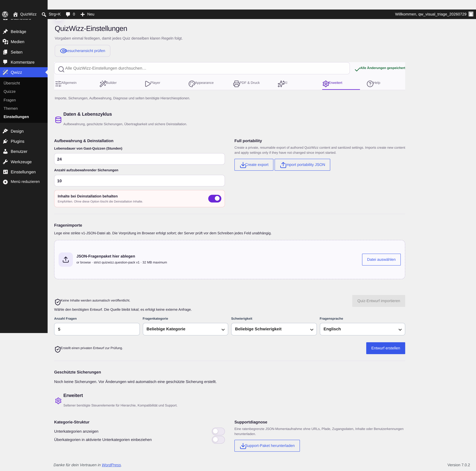Click the Quiz-Entwurf importieren button
Viewport: 476px width, 471px height.
click(x=378, y=301)
